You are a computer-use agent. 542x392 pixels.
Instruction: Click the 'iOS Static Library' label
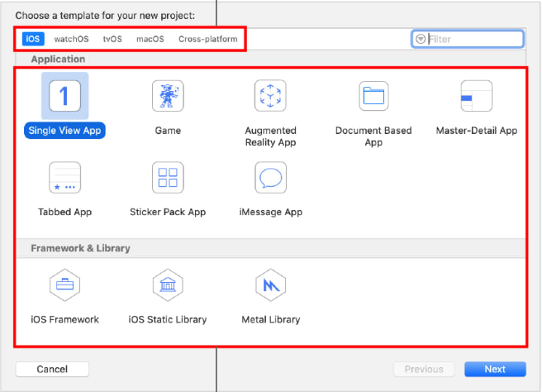(168, 320)
